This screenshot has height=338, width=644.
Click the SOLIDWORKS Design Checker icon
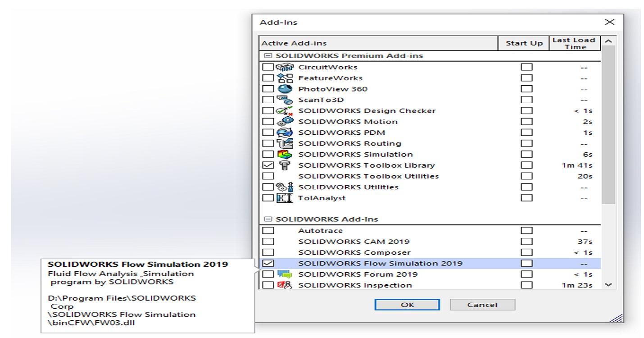coord(285,111)
